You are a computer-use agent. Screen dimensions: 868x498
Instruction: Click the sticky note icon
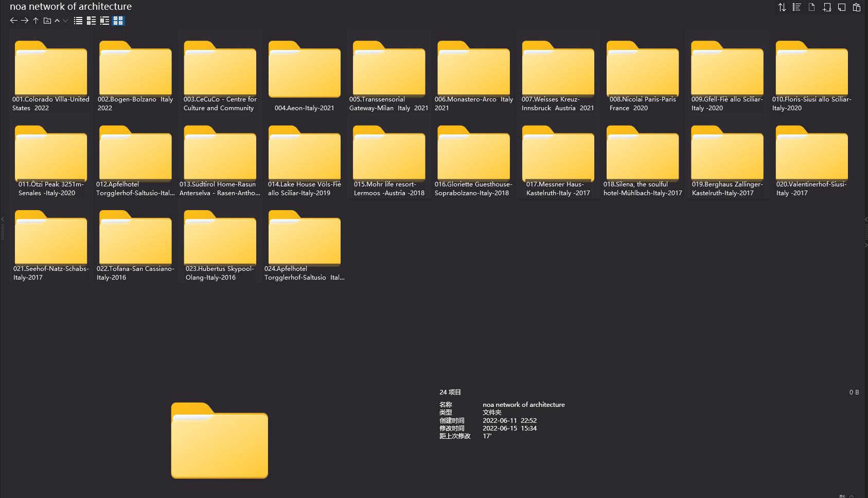[x=842, y=7]
